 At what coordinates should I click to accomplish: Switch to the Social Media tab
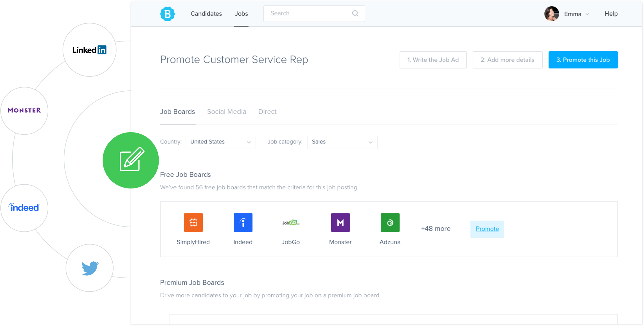click(x=227, y=112)
